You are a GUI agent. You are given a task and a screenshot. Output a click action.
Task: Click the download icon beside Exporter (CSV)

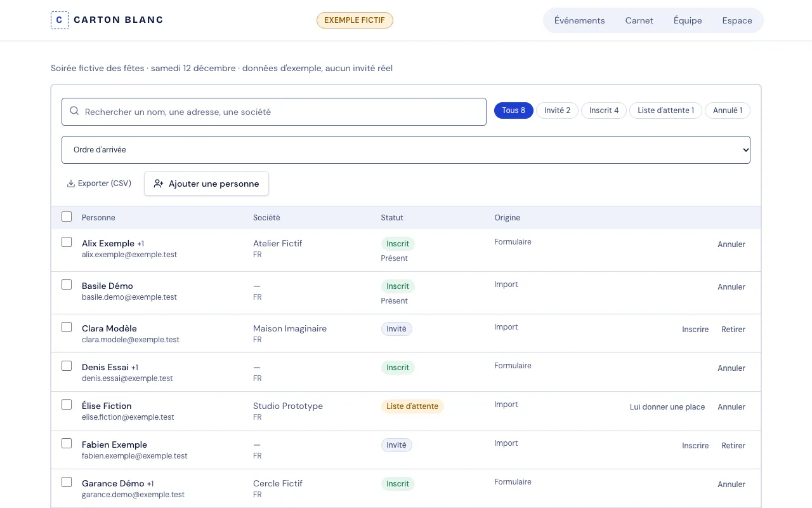[71, 184]
